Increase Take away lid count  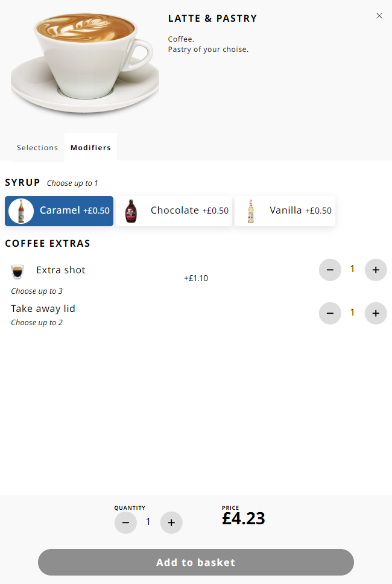(376, 313)
